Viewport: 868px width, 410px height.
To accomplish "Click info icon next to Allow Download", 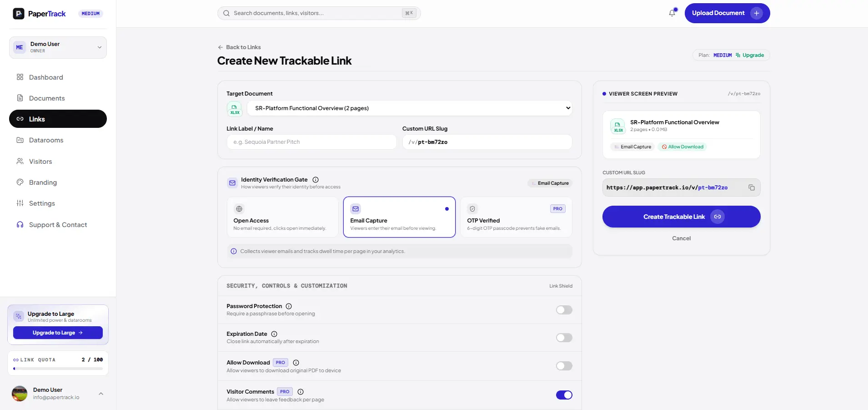I will coord(296,363).
